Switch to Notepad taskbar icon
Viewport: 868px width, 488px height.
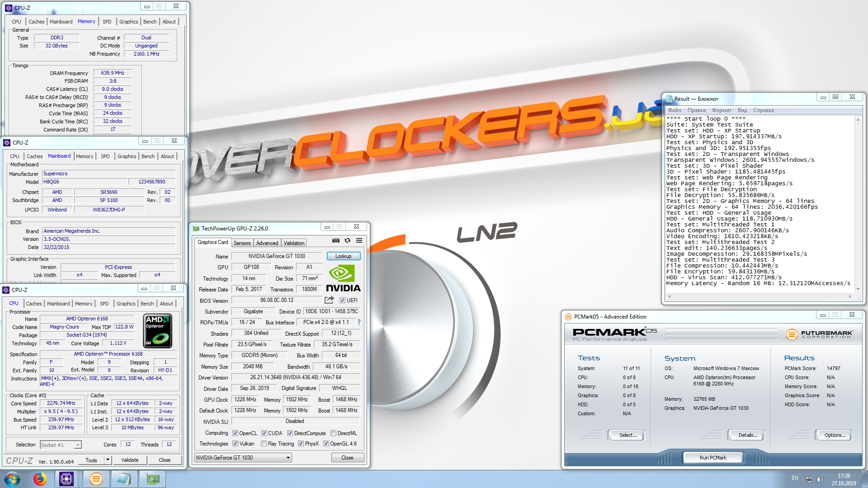pyautogui.click(x=123, y=479)
